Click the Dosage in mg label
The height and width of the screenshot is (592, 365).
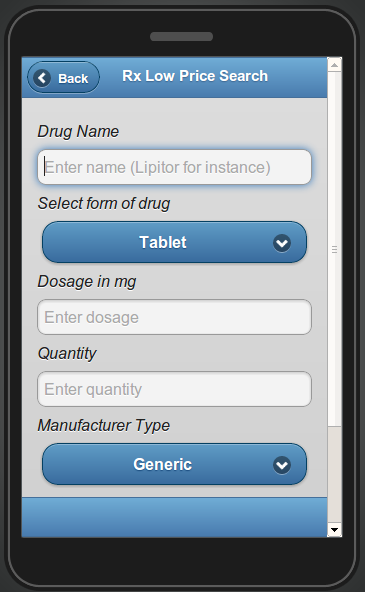87,282
